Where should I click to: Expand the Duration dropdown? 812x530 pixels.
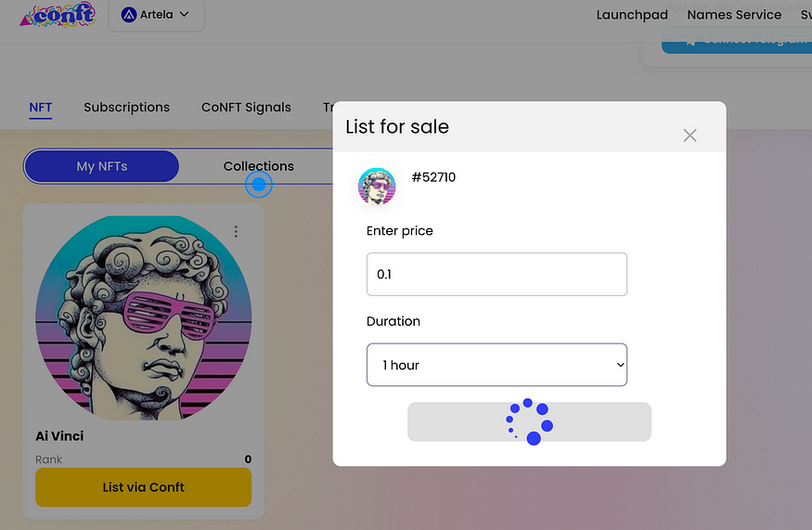tap(496, 365)
